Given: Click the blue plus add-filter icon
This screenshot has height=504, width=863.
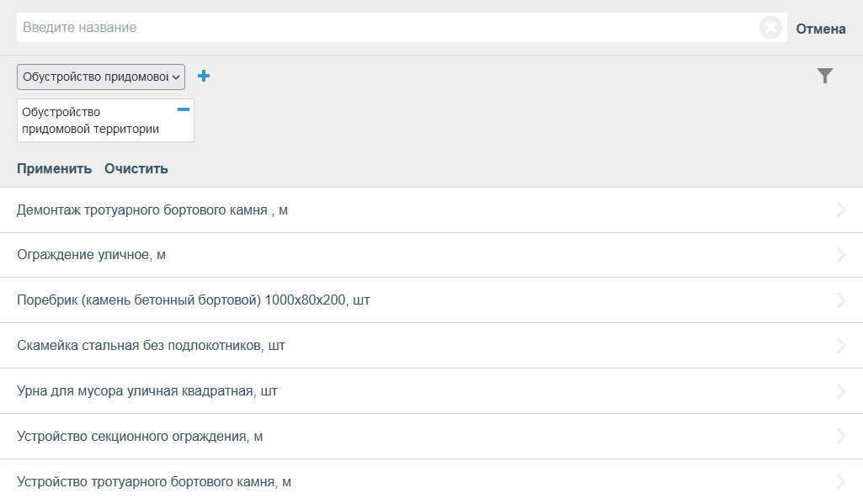Looking at the screenshot, I should point(204,77).
